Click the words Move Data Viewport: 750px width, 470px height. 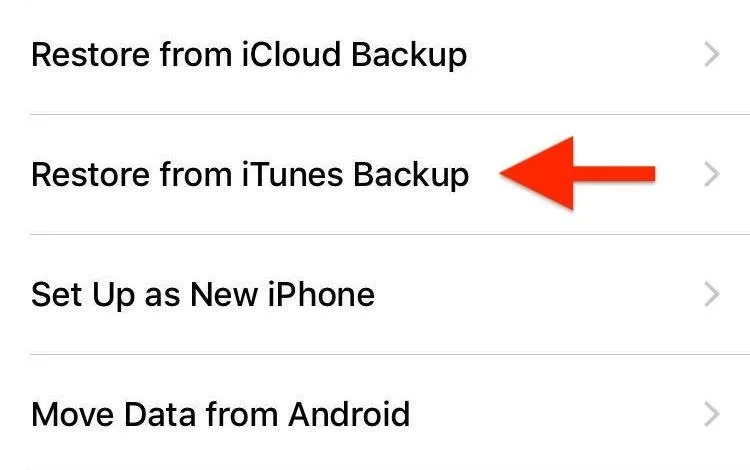tap(113, 414)
